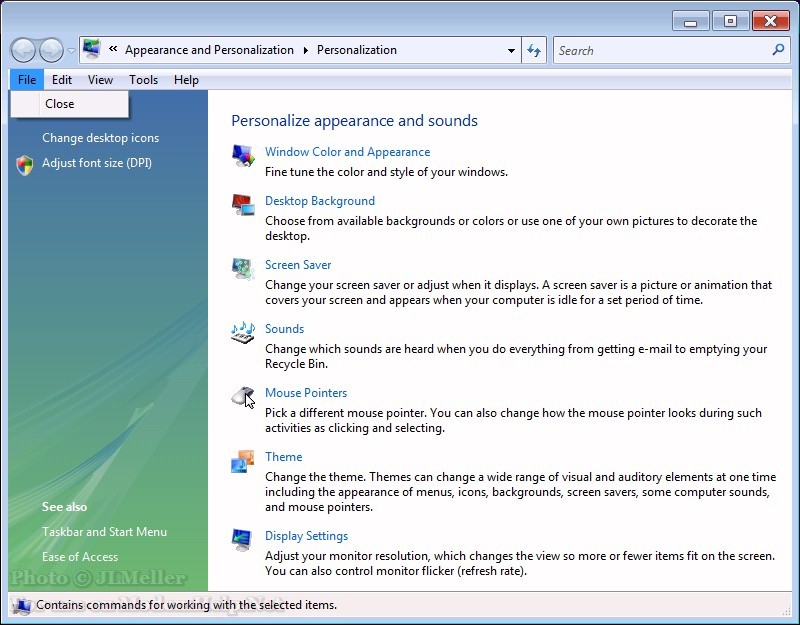Click the computer icon in status bar
The image size is (800, 625).
[x=22, y=605]
